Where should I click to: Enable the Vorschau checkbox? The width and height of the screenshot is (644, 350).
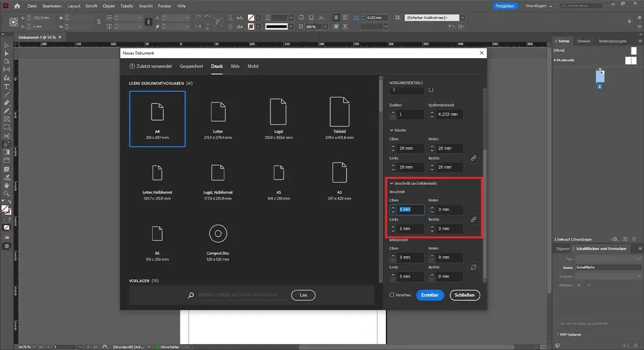(x=392, y=295)
